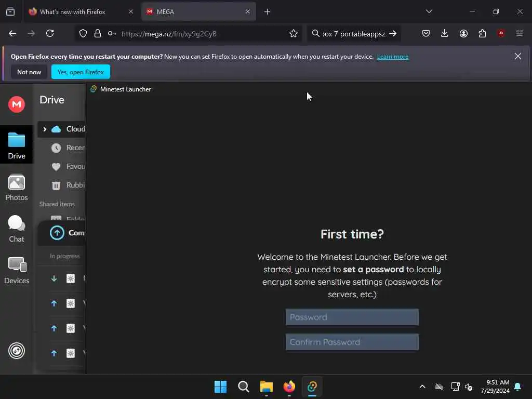Open the list all tabs dropdown

429,11
